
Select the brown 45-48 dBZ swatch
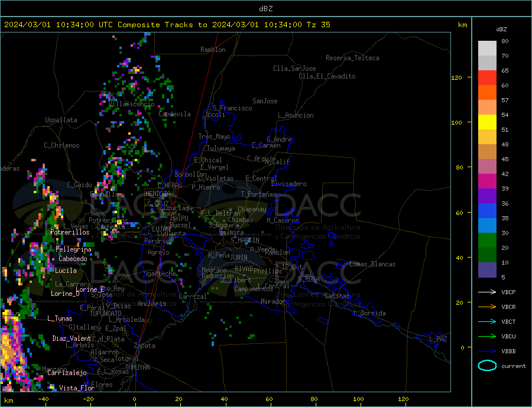[487, 152]
